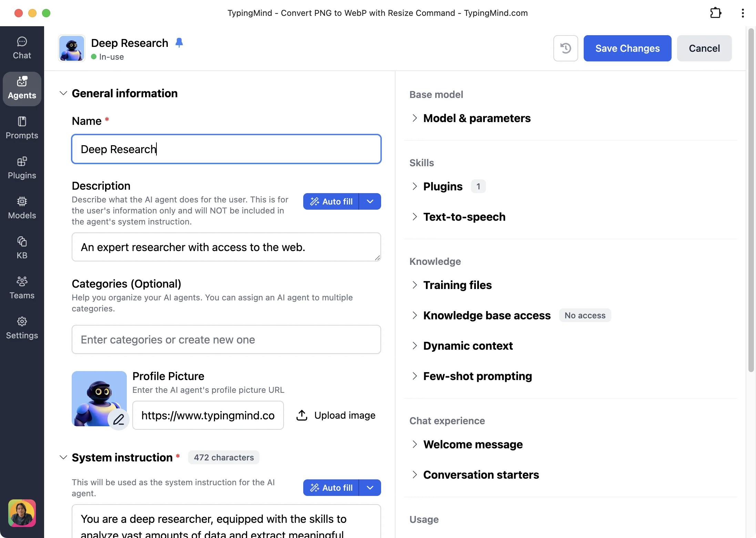Open the Chat sidebar icon
The height and width of the screenshot is (538, 756).
pyautogui.click(x=22, y=48)
